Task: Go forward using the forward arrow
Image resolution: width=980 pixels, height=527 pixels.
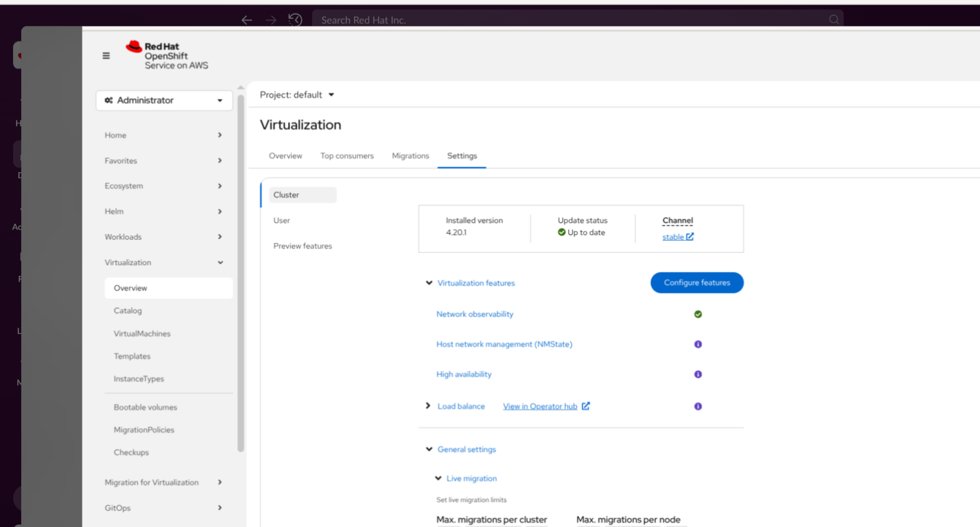Action: pyautogui.click(x=271, y=20)
